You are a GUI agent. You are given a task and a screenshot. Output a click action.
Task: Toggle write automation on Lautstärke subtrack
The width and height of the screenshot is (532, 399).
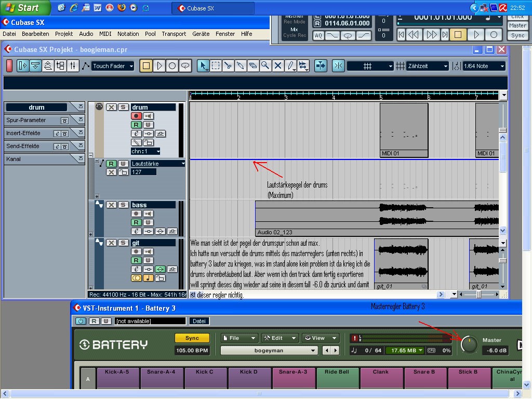click(x=123, y=164)
